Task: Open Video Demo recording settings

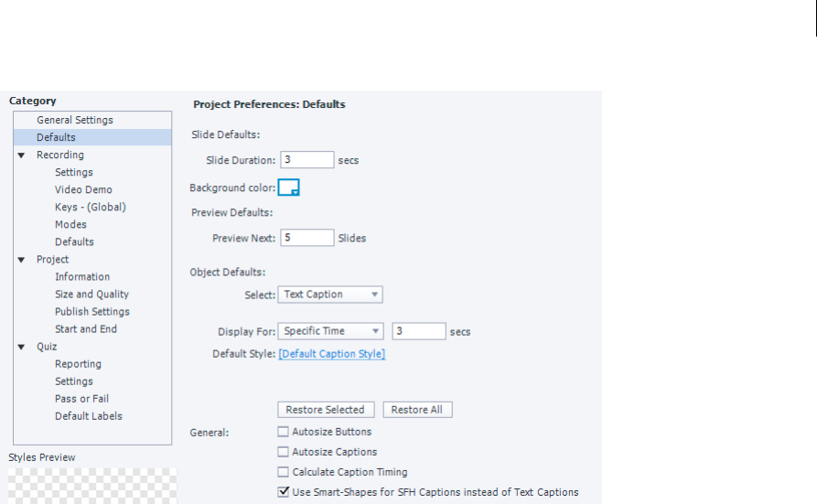Action: pyautogui.click(x=83, y=190)
